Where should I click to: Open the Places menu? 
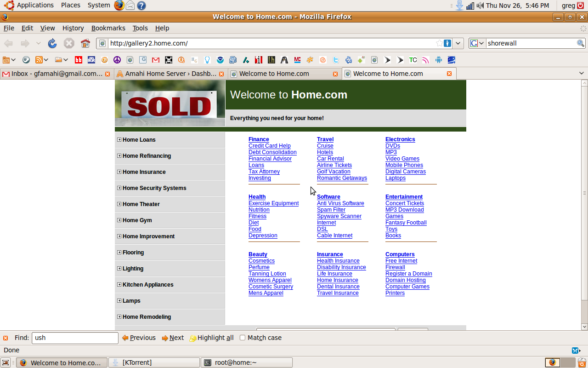coord(70,5)
